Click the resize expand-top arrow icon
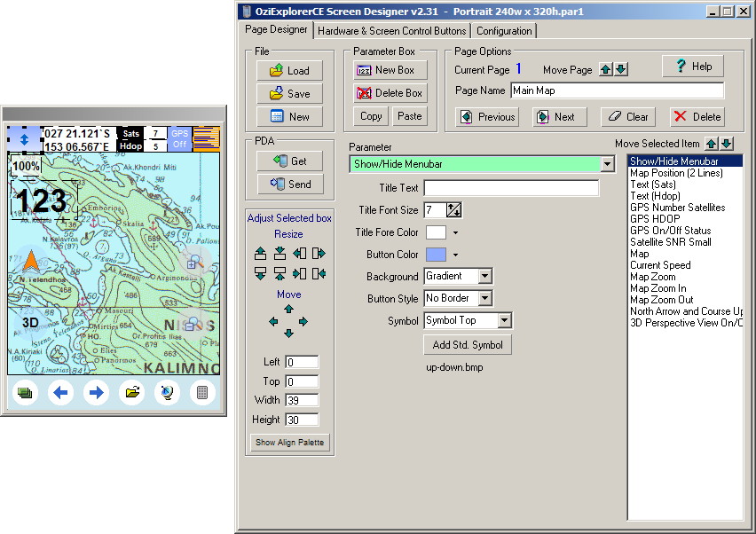 tap(260, 253)
